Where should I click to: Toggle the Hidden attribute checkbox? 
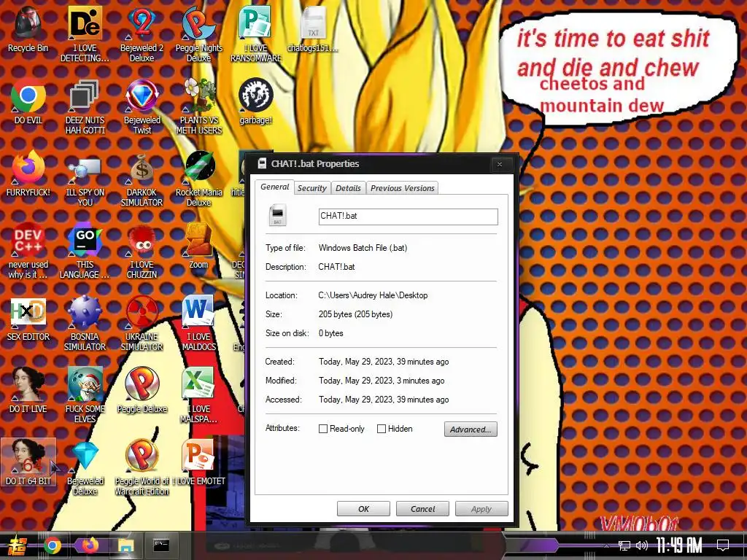tap(381, 429)
